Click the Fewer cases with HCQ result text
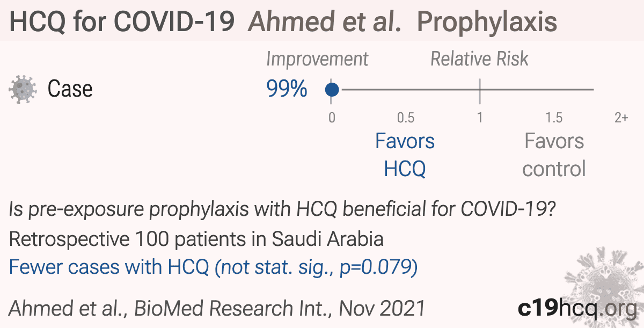Screen dimensions: 644x328 (213, 267)
